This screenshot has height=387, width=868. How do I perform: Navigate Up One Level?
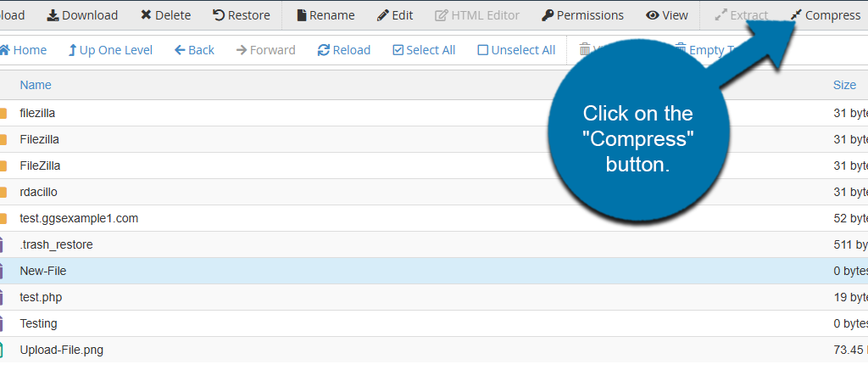click(110, 50)
